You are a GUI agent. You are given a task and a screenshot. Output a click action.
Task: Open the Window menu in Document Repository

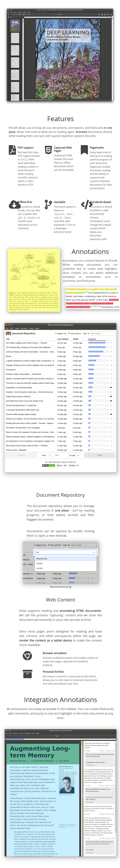(24, 328)
